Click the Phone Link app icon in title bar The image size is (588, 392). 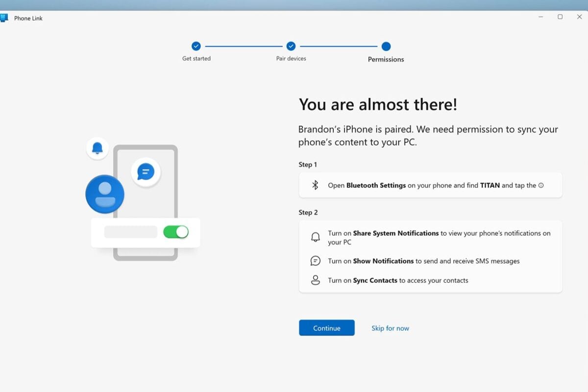point(4,18)
